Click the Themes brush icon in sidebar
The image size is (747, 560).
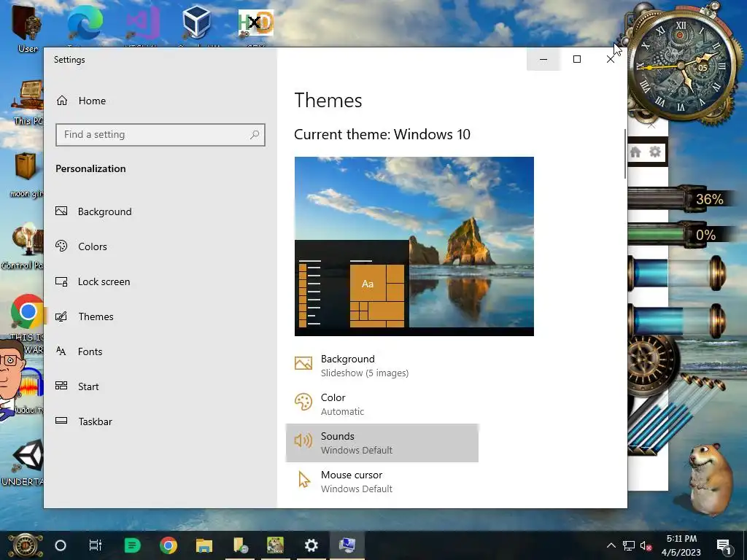(x=61, y=316)
